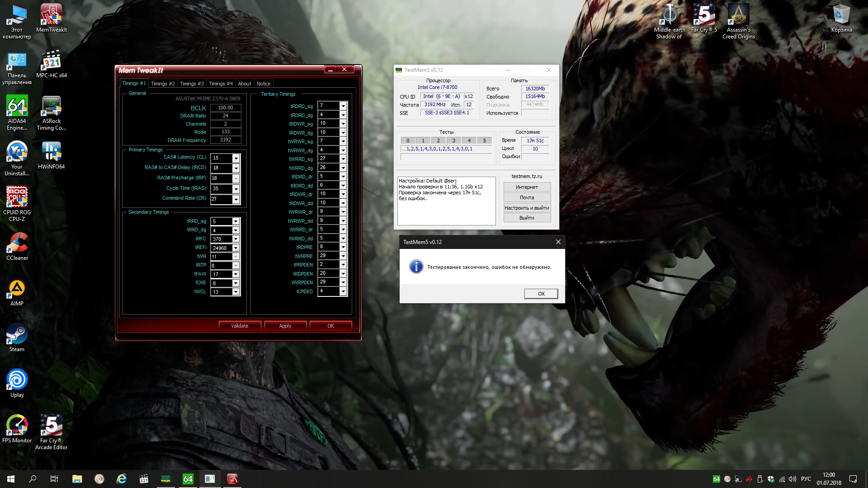Image resolution: width=868 pixels, height=488 pixels.
Task: Expand the CAS# Latency (CL) dropdown
Action: point(236,158)
